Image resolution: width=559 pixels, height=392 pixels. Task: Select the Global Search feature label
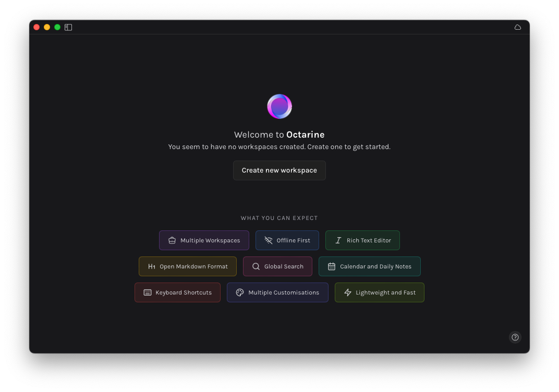click(284, 266)
